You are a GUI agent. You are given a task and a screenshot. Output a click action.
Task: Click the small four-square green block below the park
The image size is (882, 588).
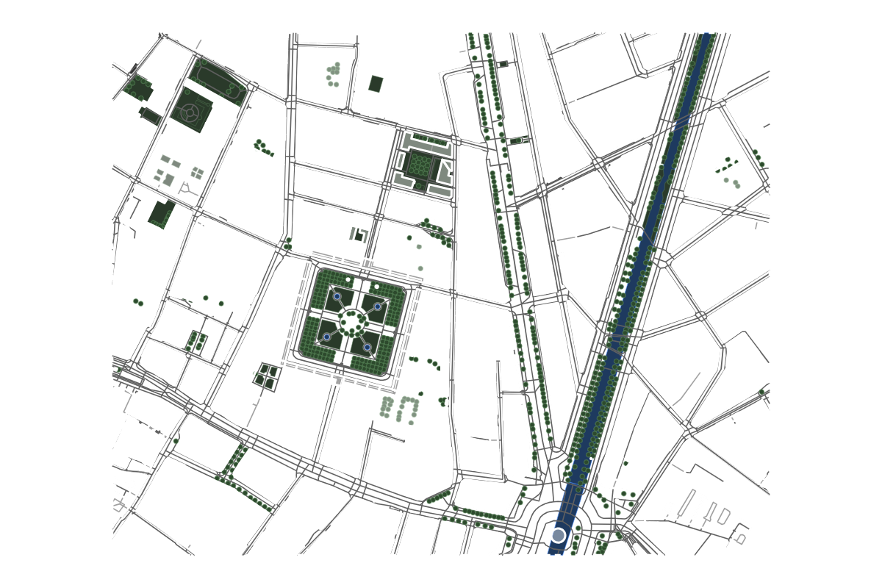point(267,376)
